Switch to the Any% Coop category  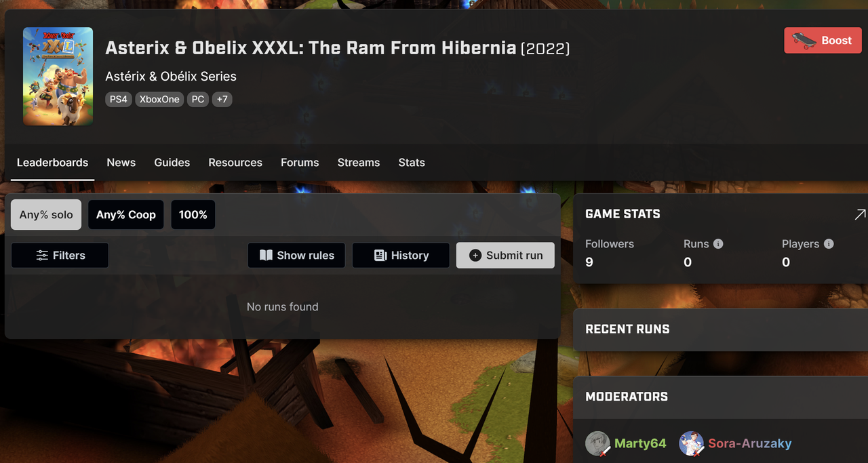coord(126,215)
